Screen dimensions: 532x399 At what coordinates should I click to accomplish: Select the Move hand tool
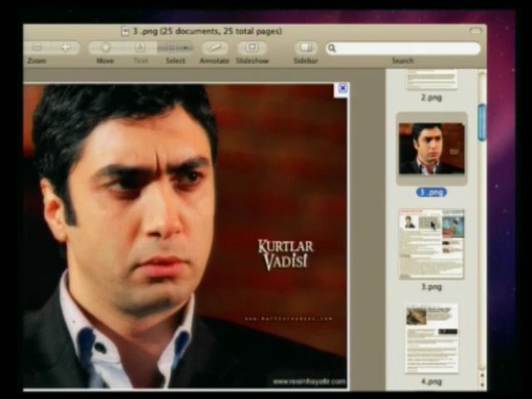106,47
